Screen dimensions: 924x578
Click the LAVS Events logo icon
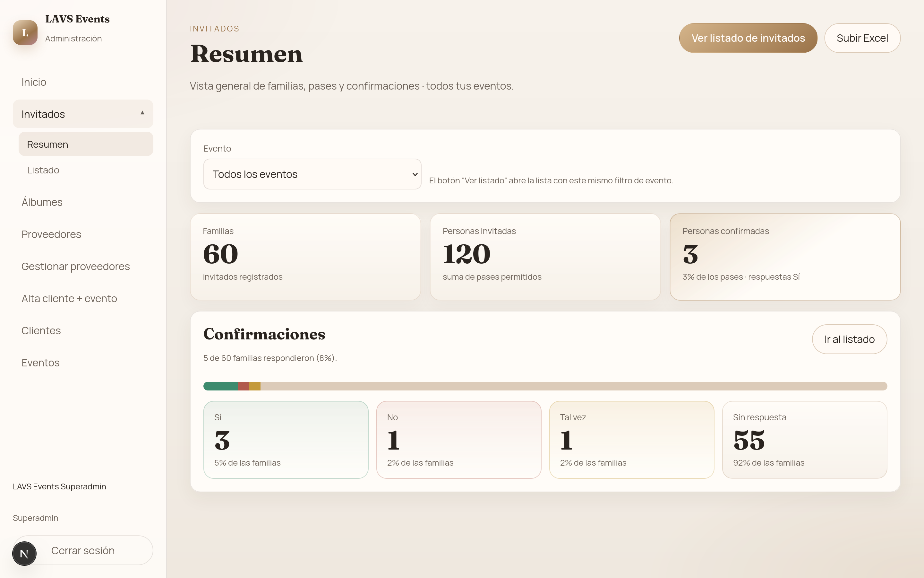pos(25,32)
